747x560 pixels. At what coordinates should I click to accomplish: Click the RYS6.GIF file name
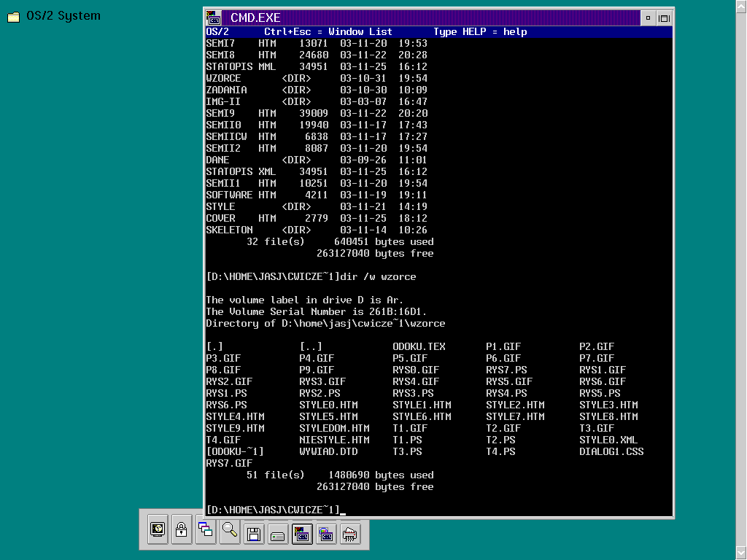tap(603, 381)
